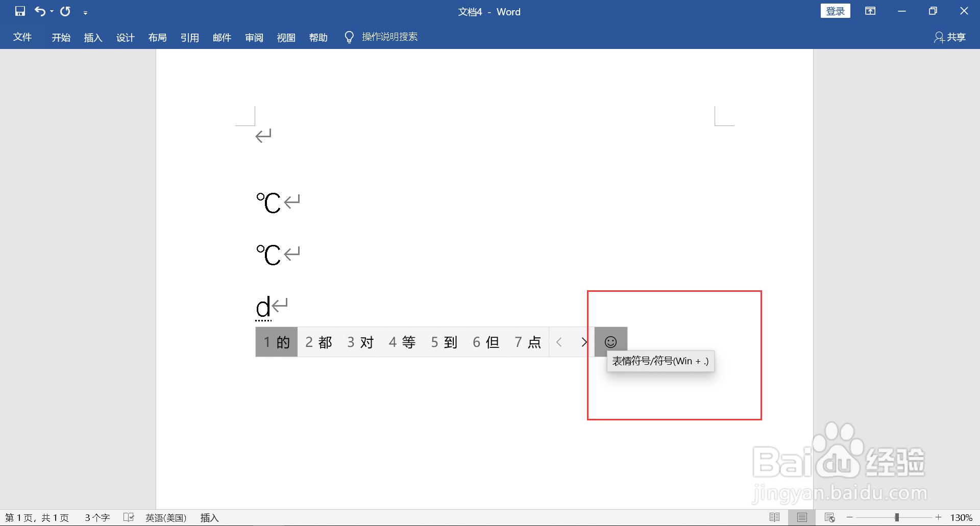
Task: Click the Save icon in the title bar
Action: coord(20,11)
